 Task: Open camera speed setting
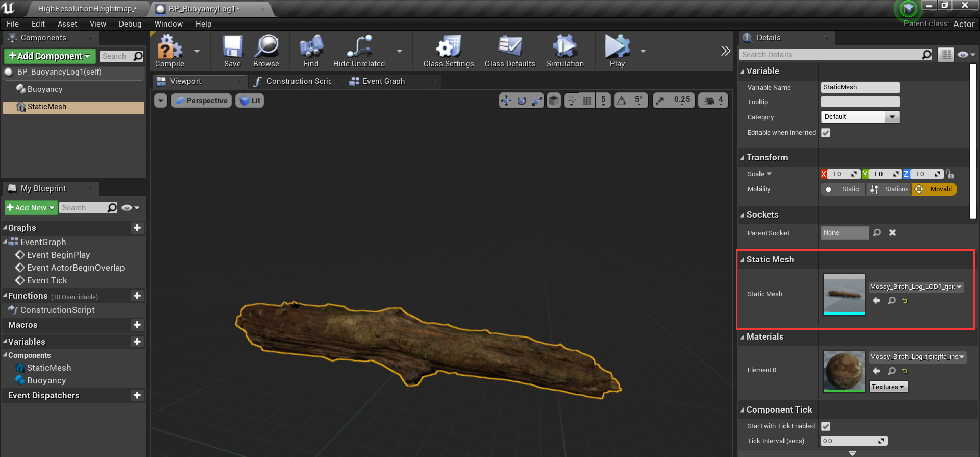[713, 101]
